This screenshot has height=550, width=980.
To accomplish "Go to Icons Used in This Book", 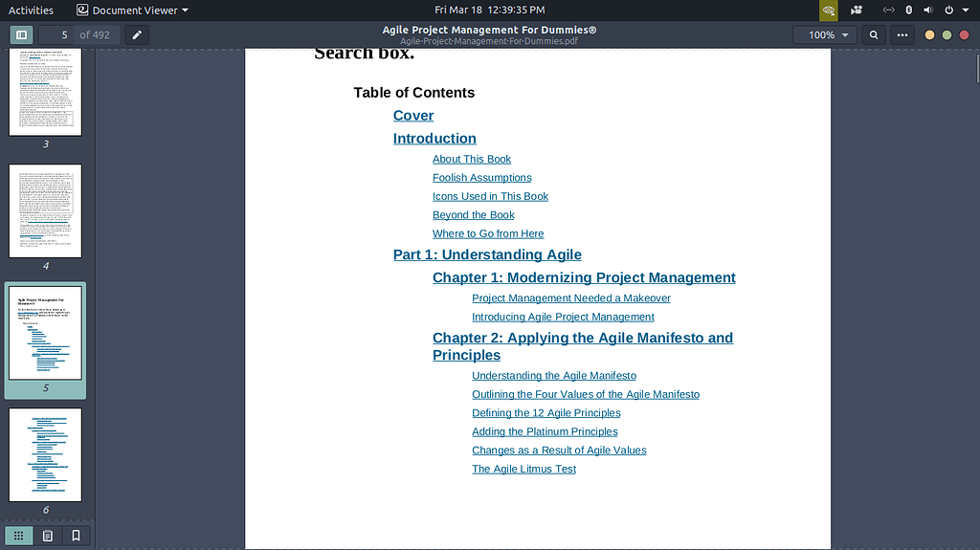I will 490,196.
